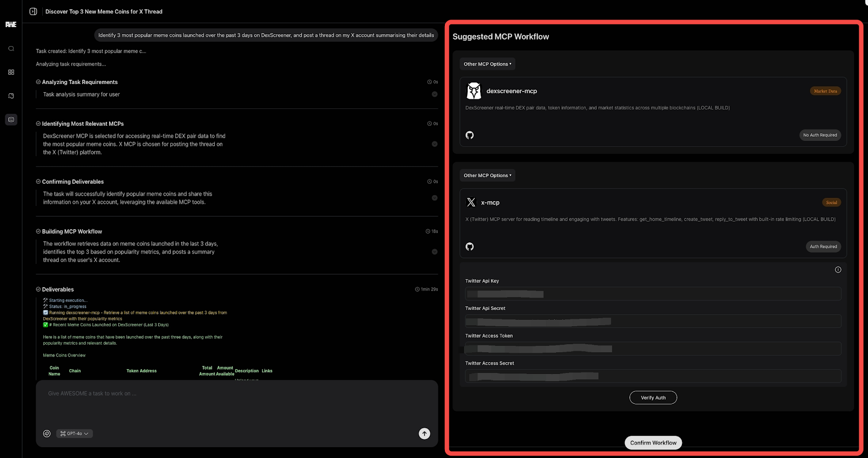Click the Suggested MCP Workflow heading
The width and height of the screenshot is (868, 458).
(x=501, y=36)
